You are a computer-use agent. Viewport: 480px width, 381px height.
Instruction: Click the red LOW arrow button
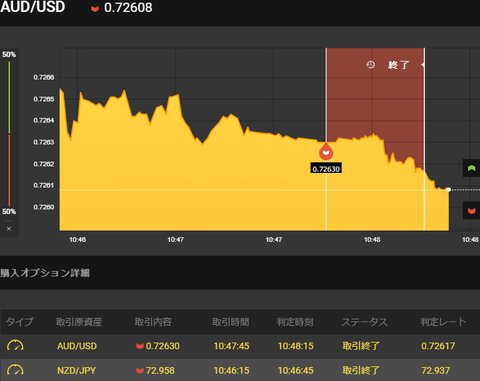[x=471, y=211]
